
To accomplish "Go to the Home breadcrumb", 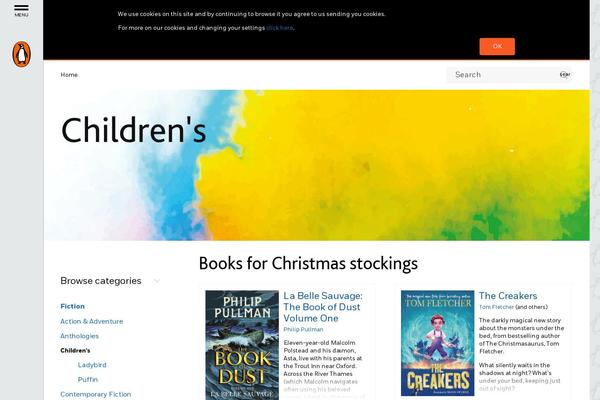I will (69, 75).
